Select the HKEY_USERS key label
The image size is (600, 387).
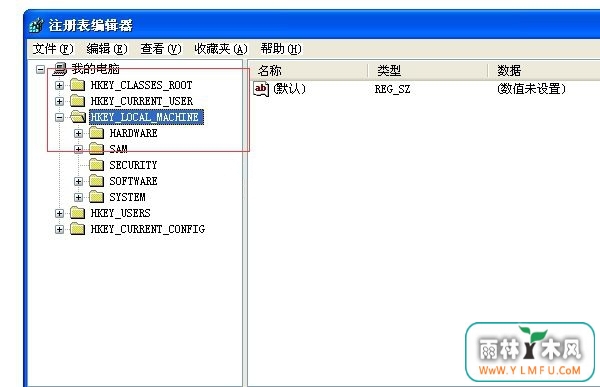[120, 213]
